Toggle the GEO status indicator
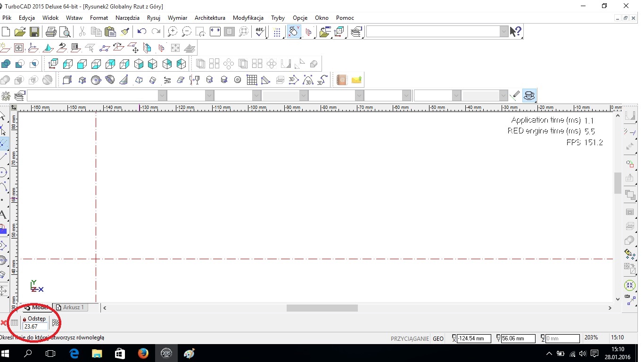644x362 pixels. click(438, 338)
